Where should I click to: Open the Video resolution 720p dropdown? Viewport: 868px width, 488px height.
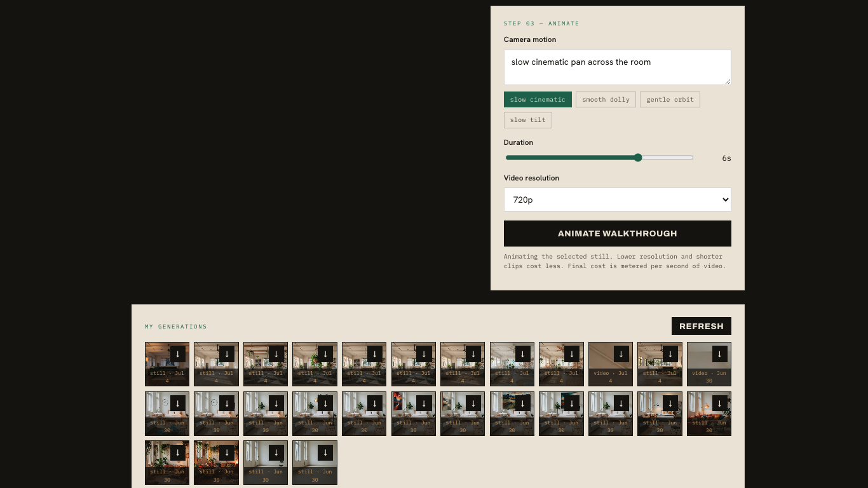[618, 200]
